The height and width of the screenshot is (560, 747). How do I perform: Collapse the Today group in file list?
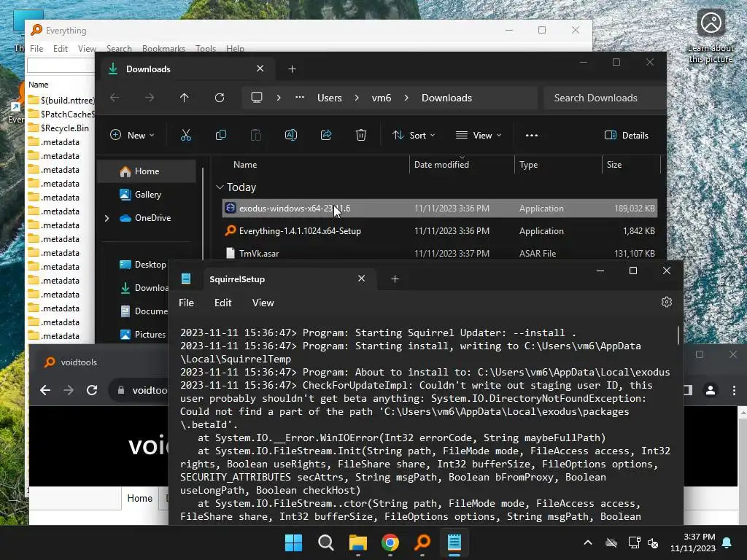pyautogui.click(x=220, y=187)
